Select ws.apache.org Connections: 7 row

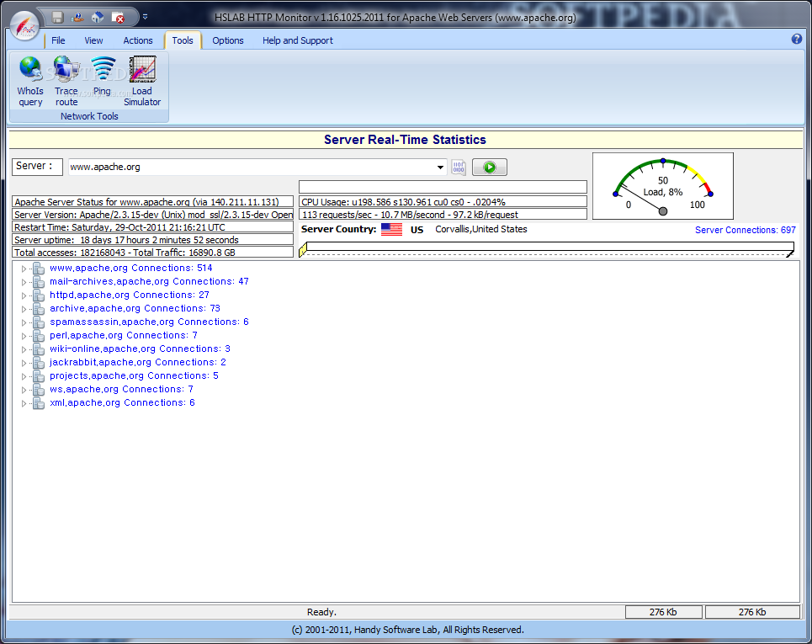pyautogui.click(x=121, y=389)
